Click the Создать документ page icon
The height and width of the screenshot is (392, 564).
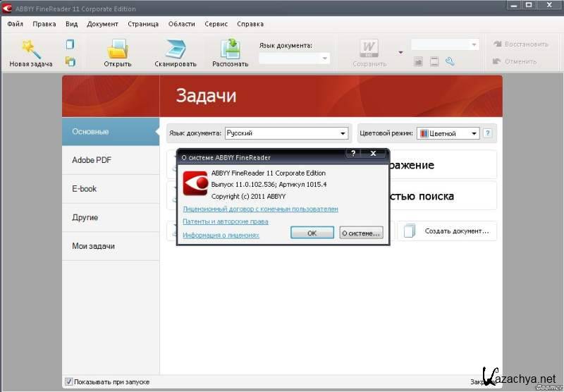tap(410, 231)
